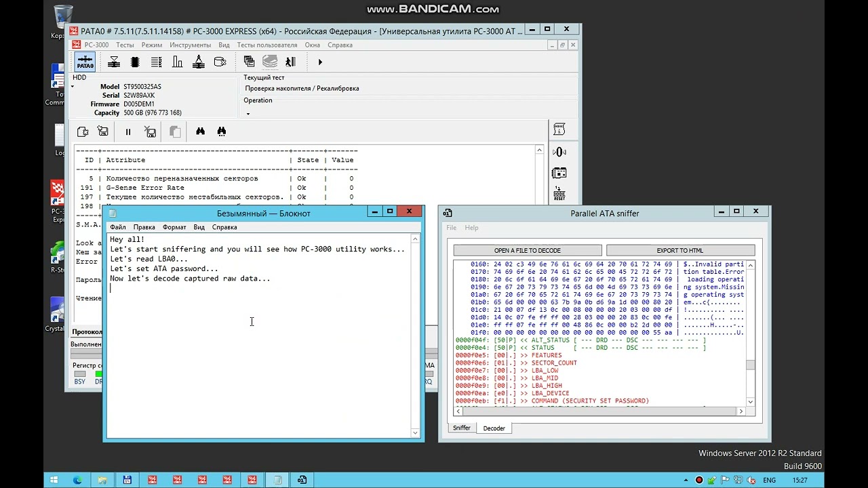Click the COMMAND (SECURITY SET PASSWORD) line
868x488 pixels.
tap(552, 401)
